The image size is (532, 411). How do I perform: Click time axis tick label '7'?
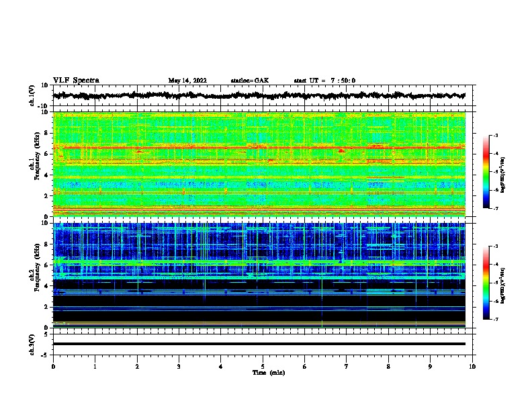tap(347, 367)
